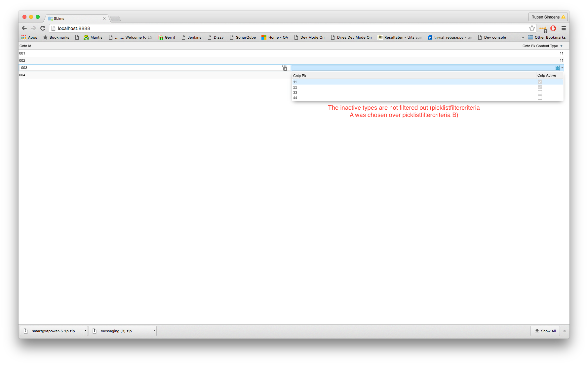Image resolution: width=588 pixels, height=365 pixels.
Task: Toggle Cntp Active checkbox for row 11
Action: click(540, 82)
